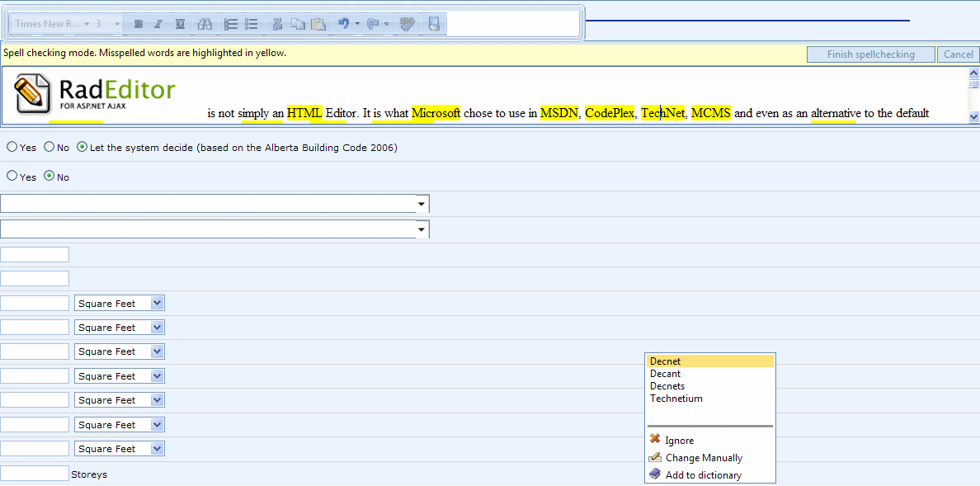Screen dimensions: 980x486
Task: Select Yes beside the Let the system decide option
Action: (12, 147)
